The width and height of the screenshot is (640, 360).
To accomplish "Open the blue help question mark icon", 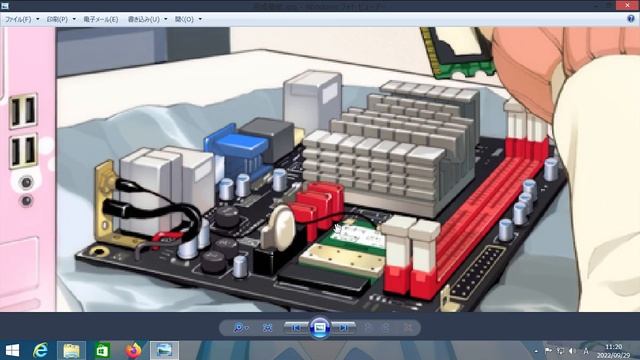I will [631, 19].
